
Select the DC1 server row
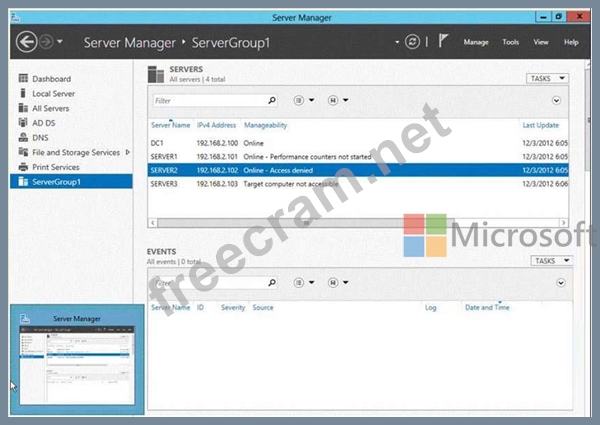(358, 143)
